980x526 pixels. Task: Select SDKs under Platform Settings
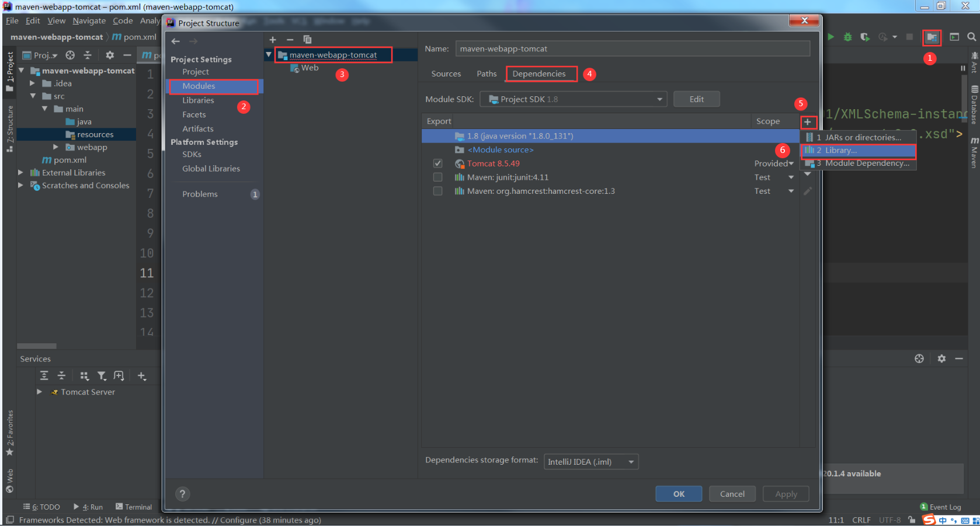click(x=192, y=155)
